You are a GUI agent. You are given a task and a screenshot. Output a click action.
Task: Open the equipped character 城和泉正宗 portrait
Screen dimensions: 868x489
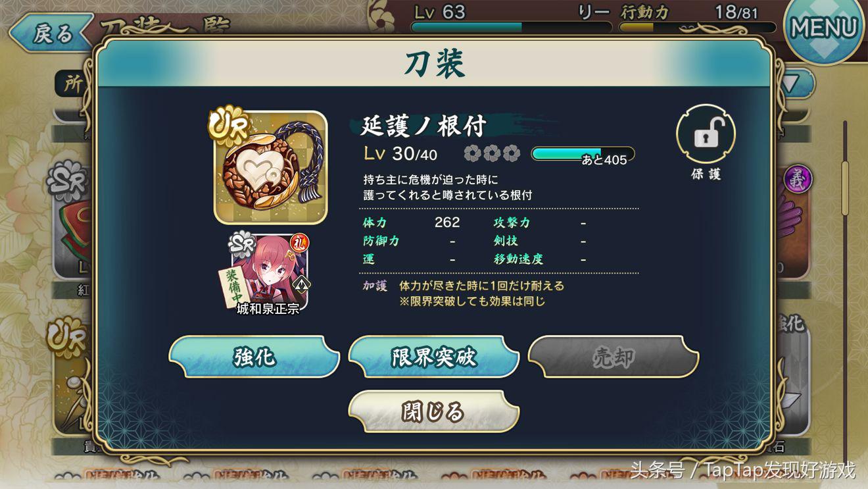tap(270, 272)
